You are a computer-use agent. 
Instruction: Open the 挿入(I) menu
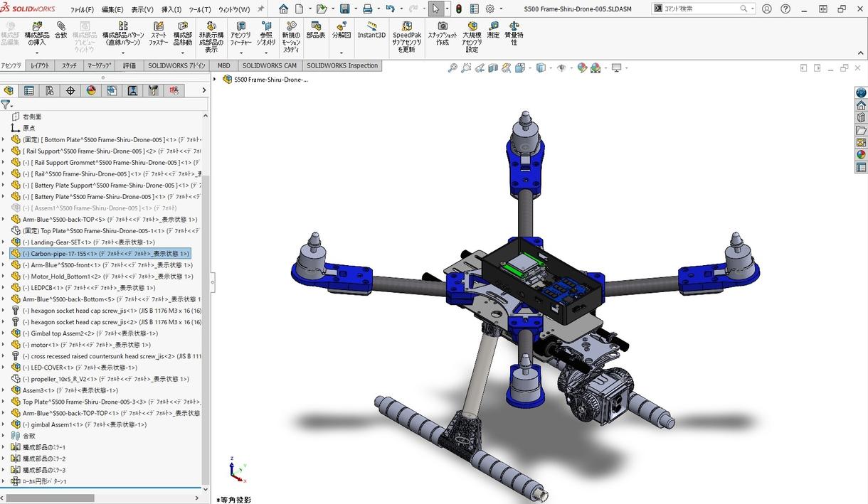tap(174, 9)
